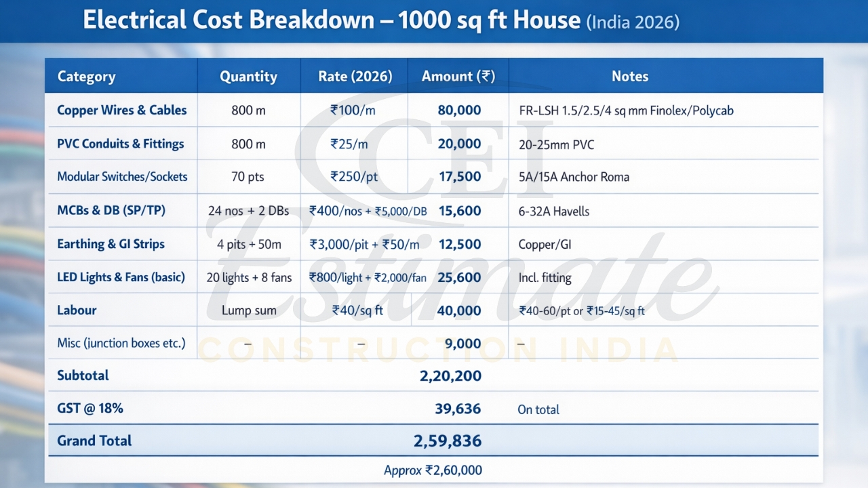Select the Amount (₹) column header
This screenshot has height=488, width=868.
tap(458, 76)
